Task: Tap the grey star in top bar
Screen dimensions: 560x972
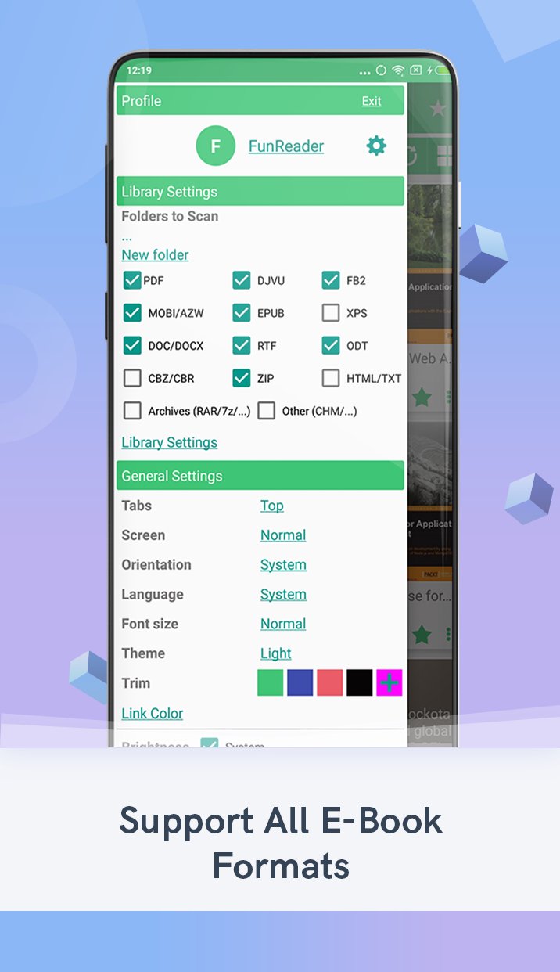Action: click(437, 109)
